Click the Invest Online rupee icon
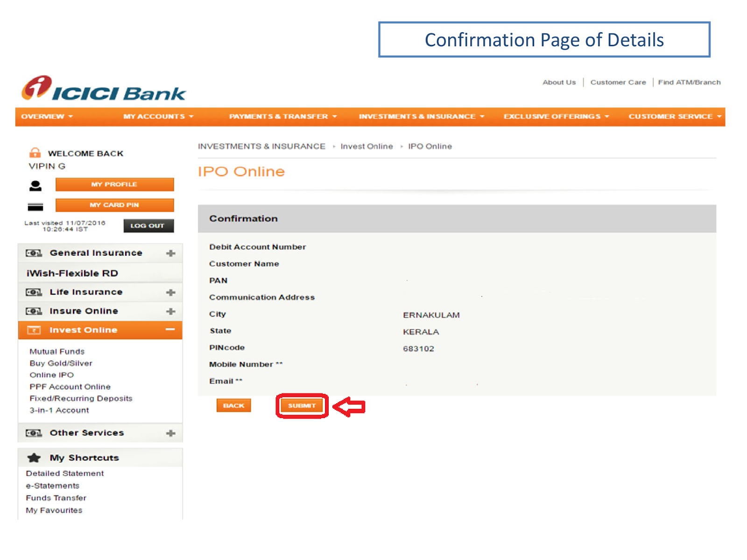 (34, 330)
